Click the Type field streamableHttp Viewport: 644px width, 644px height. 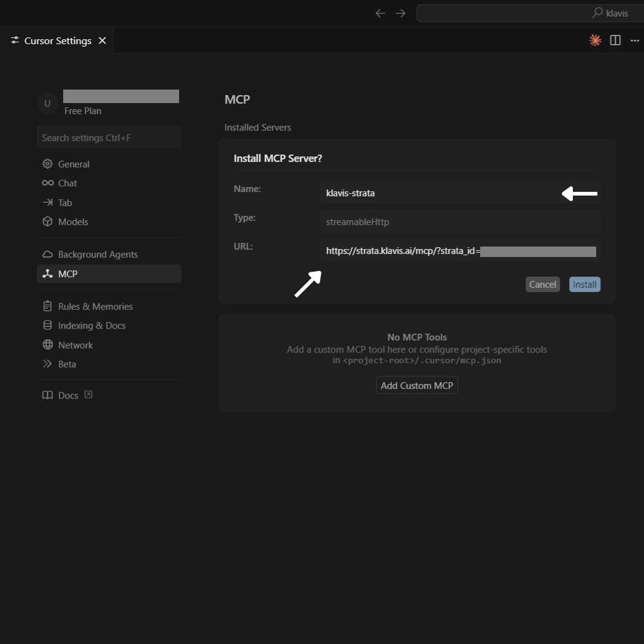[x=460, y=221]
